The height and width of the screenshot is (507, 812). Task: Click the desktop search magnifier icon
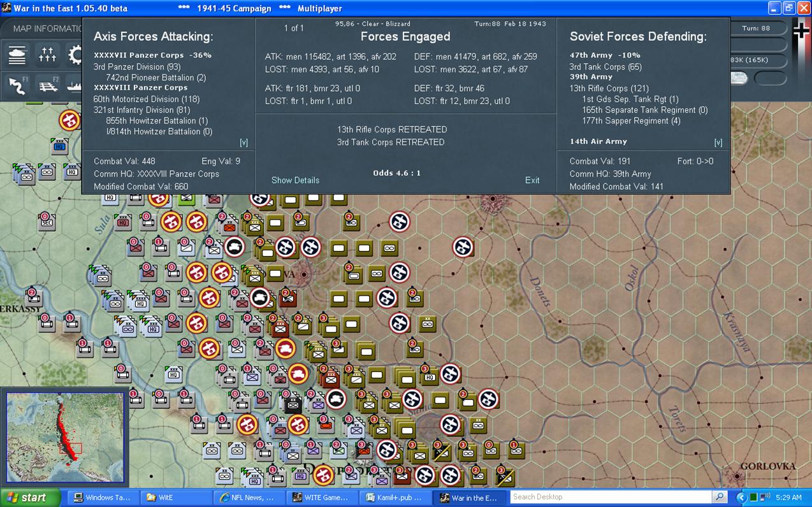point(720,497)
